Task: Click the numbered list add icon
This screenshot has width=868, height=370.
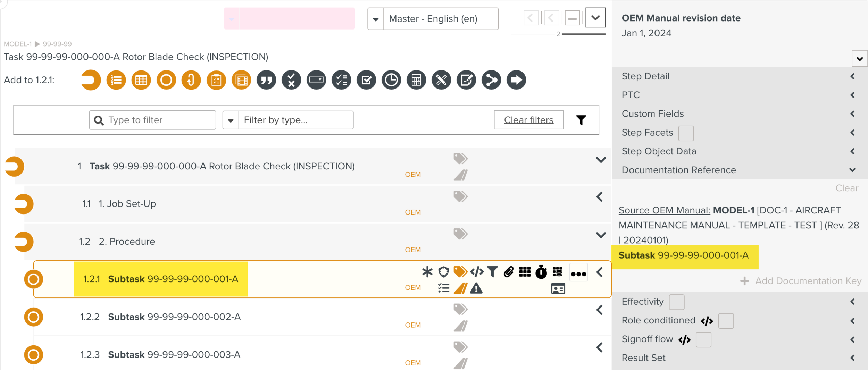Action: coord(116,80)
